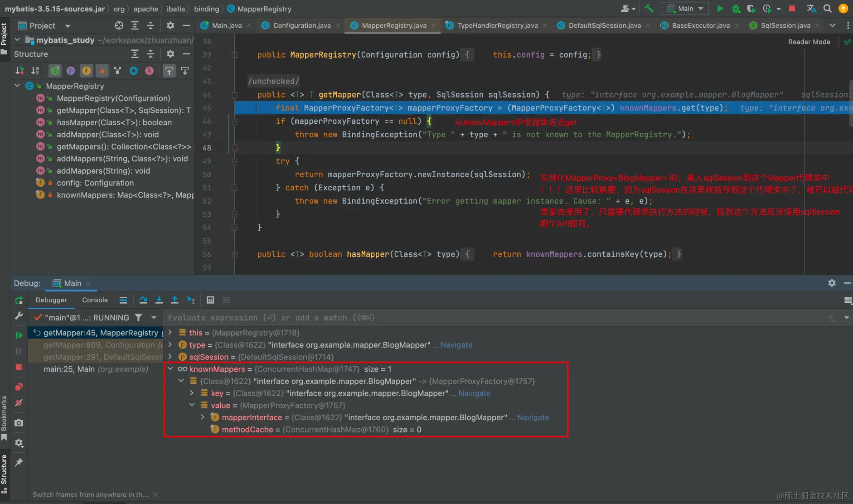Start debugging with the green bug icon

click(736, 9)
